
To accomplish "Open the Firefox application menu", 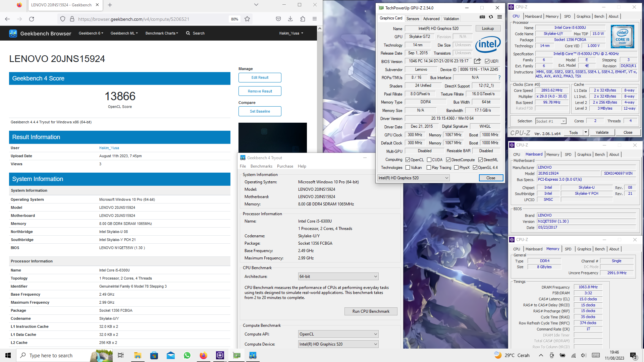I will click(x=315, y=19).
